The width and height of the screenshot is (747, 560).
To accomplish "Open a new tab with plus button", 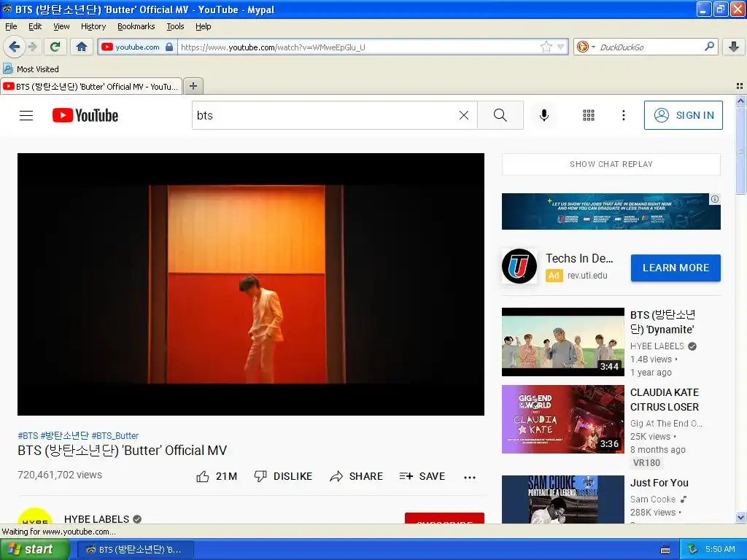I will coord(193,86).
